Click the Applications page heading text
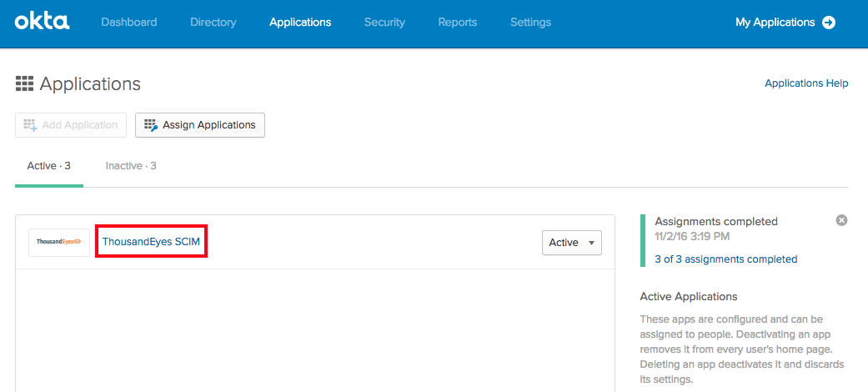 coord(90,83)
